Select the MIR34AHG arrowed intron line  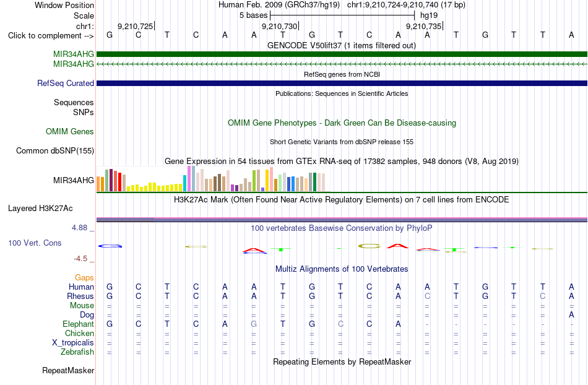(x=342, y=64)
